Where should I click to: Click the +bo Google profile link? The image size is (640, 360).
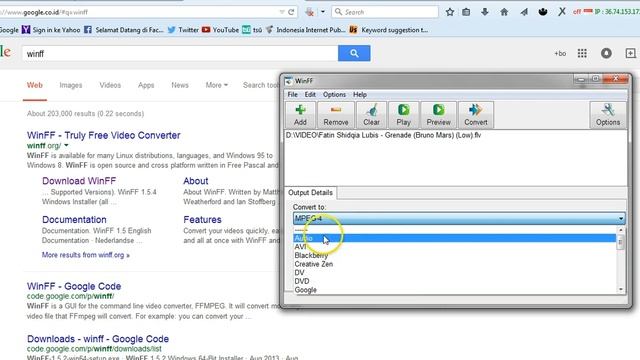click(560, 53)
